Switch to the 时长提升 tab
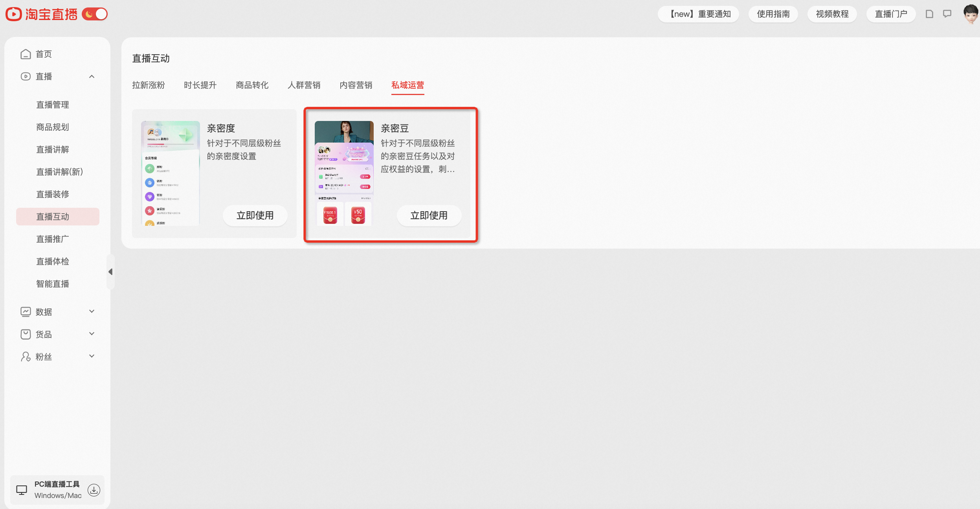Screen dimensions: 980x509 [200, 85]
